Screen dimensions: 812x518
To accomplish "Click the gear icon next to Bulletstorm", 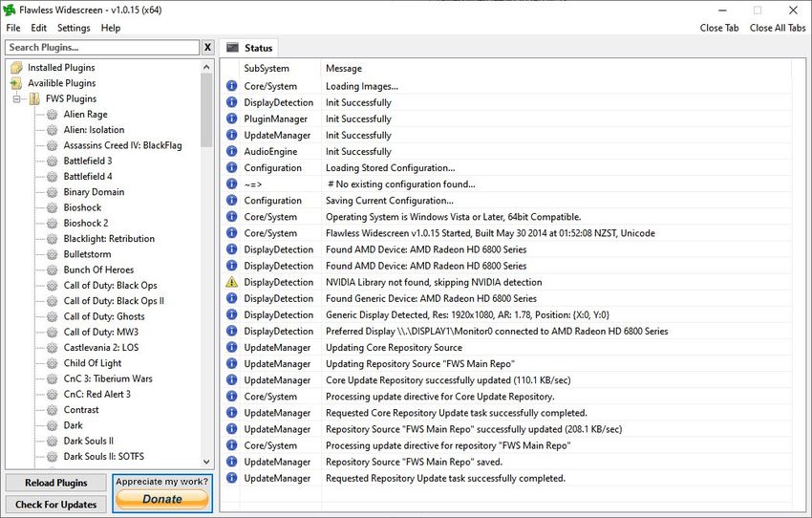I will click(52, 254).
